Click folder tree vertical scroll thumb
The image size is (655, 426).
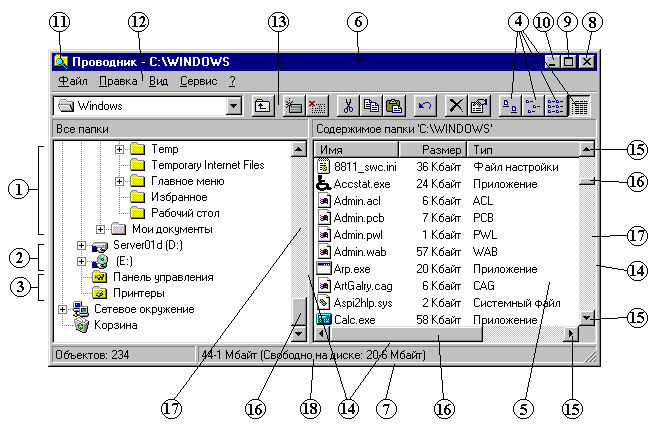point(299,311)
